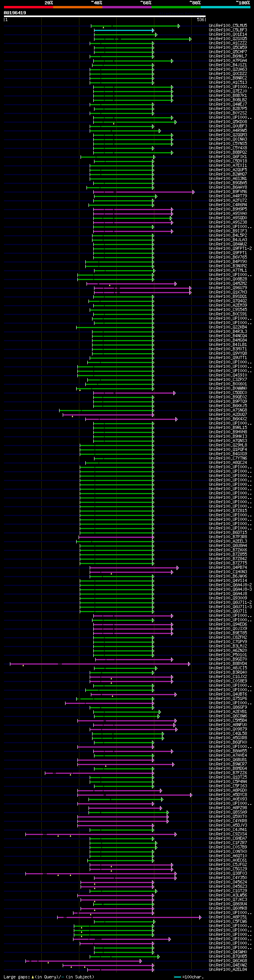Viewport: 254px width, 980px height.
Task: Open hit UniRef100_A1CZZ2
Action: pos(228,43)
